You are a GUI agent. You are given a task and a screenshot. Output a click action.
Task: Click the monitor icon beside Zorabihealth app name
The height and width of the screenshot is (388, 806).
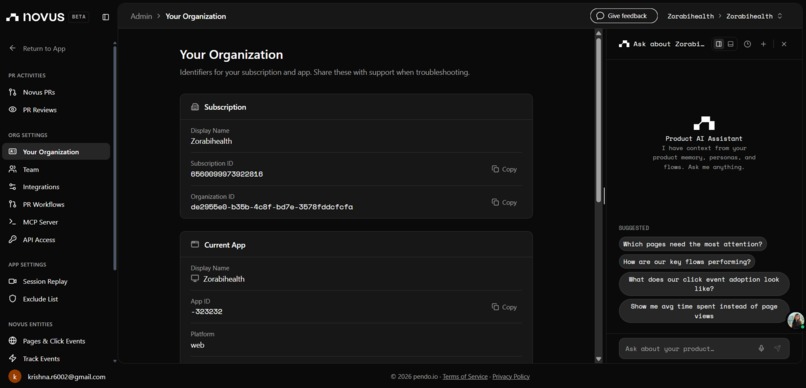click(195, 279)
